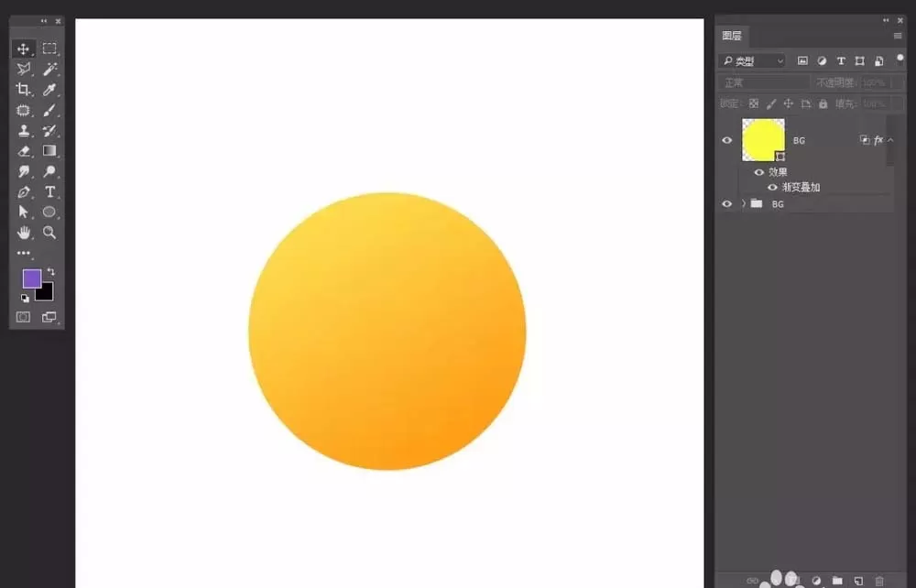This screenshot has width=916, height=588.
Task: Click the 不透明度 opacity value field
Action: coord(877,83)
